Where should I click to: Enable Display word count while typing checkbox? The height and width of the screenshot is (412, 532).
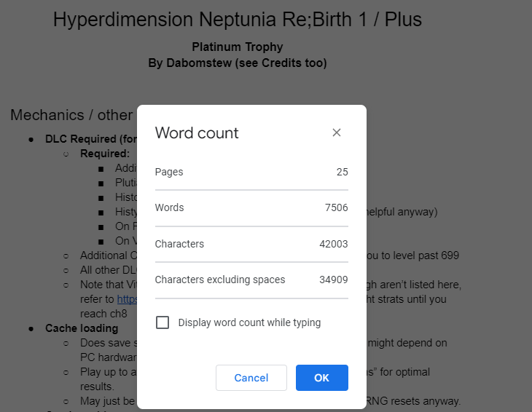pyautogui.click(x=163, y=322)
